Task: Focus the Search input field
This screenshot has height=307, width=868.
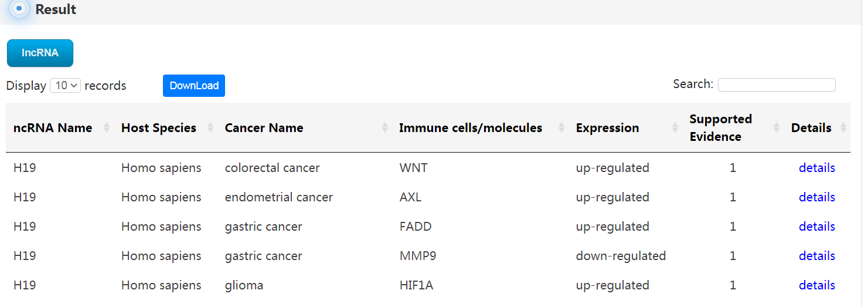Action: pyautogui.click(x=777, y=85)
